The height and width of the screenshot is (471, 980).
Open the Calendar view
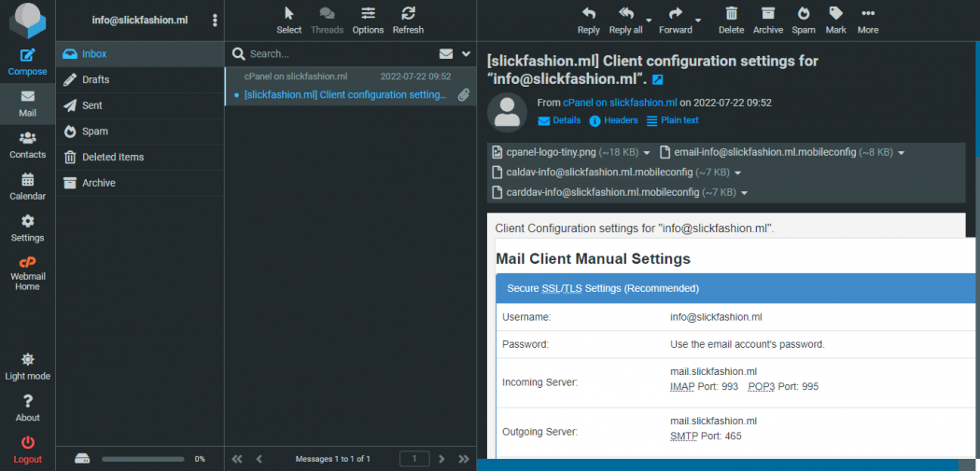tap(27, 187)
